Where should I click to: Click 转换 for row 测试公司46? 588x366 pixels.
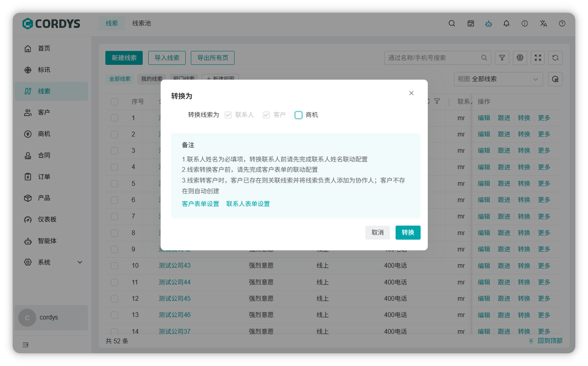[524, 315]
